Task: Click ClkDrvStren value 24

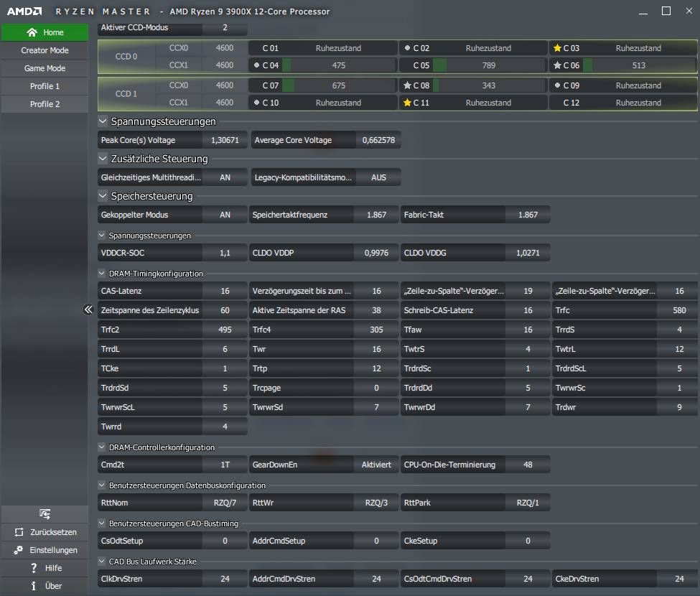Action: coord(225,579)
